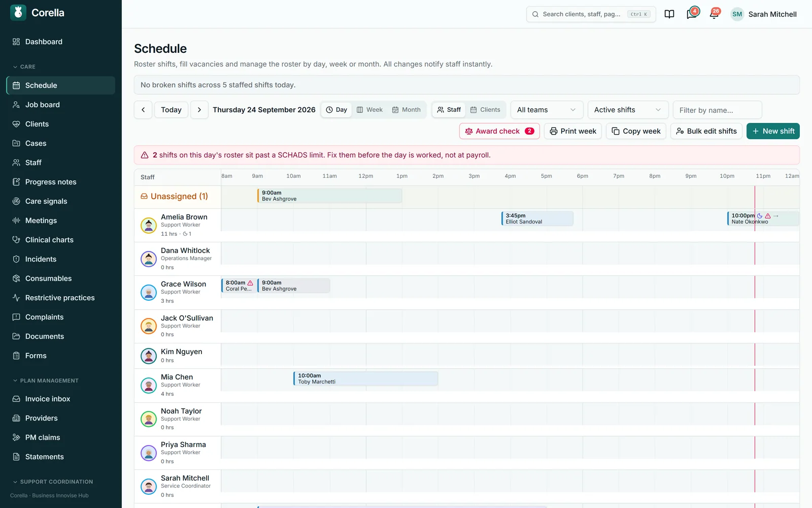Switch roster view to Week
The width and height of the screenshot is (812, 508).
click(369, 110)
